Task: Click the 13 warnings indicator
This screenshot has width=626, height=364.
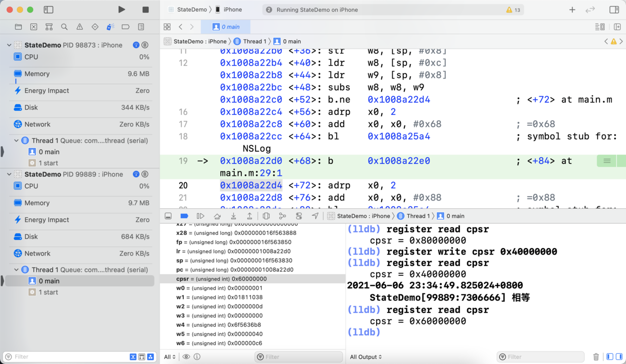Action: (x=513, y=10)
